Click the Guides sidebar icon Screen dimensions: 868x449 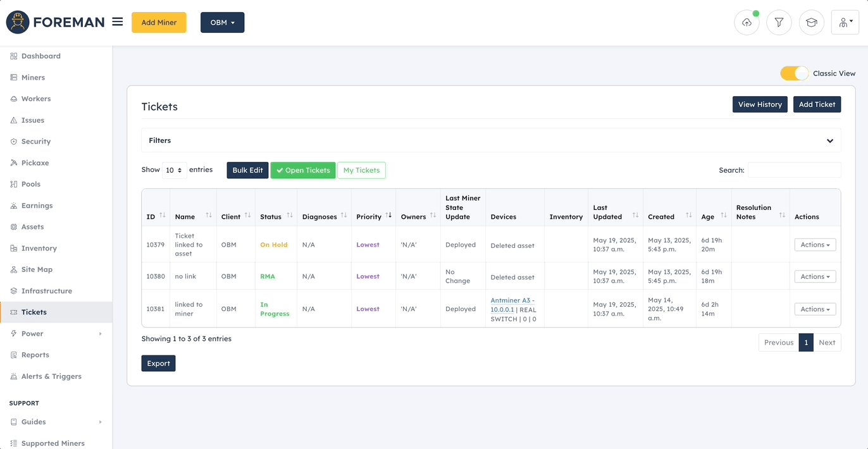(14, 422)
